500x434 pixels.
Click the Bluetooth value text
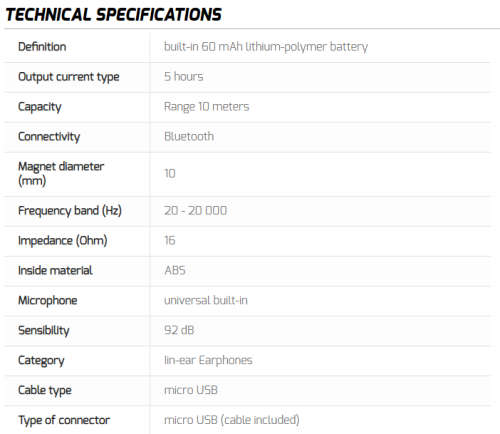(x=189, y=137)
